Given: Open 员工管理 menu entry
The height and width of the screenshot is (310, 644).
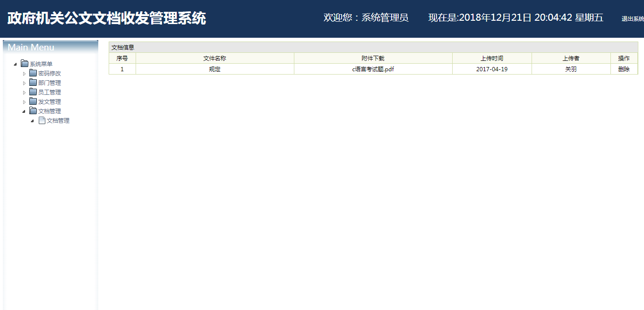Looking at the screenshot, I should (x=50, y=92).
